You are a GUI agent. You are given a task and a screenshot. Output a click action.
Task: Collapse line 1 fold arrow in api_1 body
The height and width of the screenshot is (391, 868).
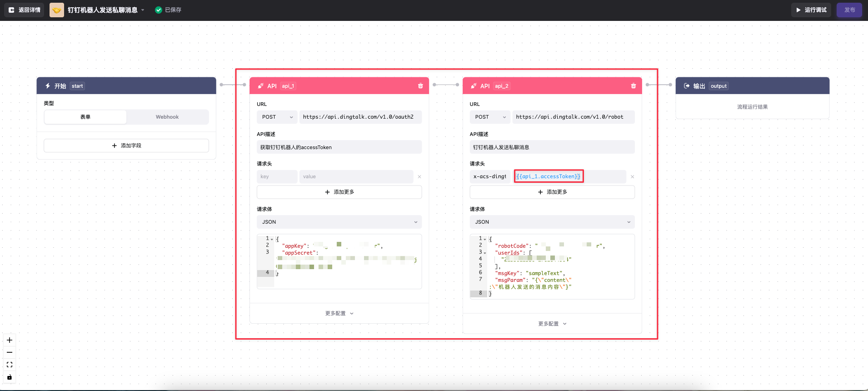[272, 239]
